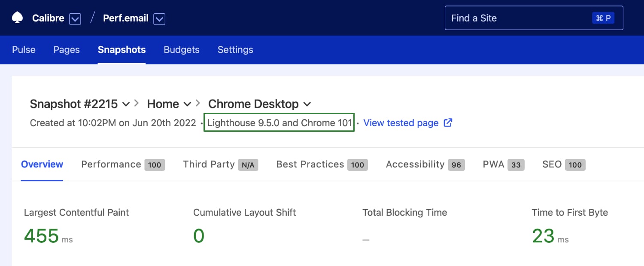Click the View tested page link
The width and height of the screenshot is (644, 266).
400,123
